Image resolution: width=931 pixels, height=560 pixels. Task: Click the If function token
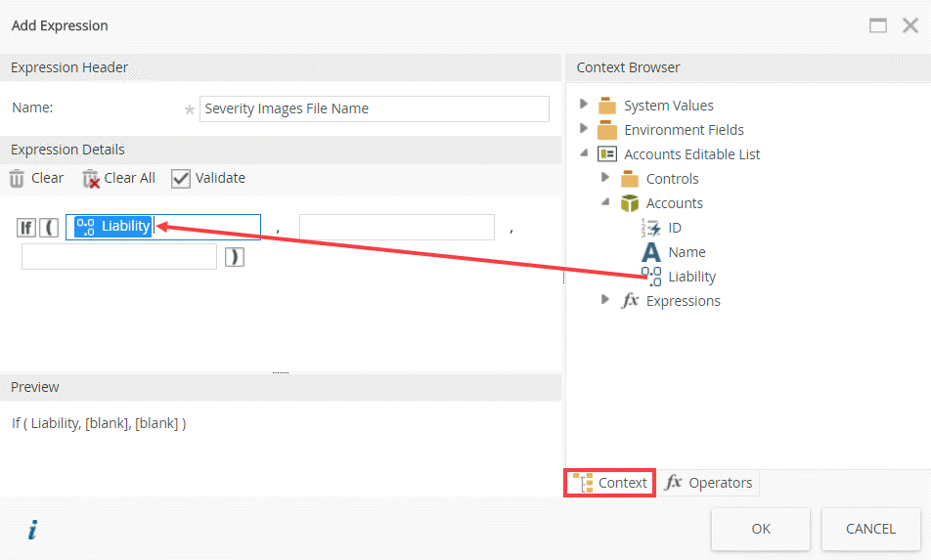click(26, 227)
